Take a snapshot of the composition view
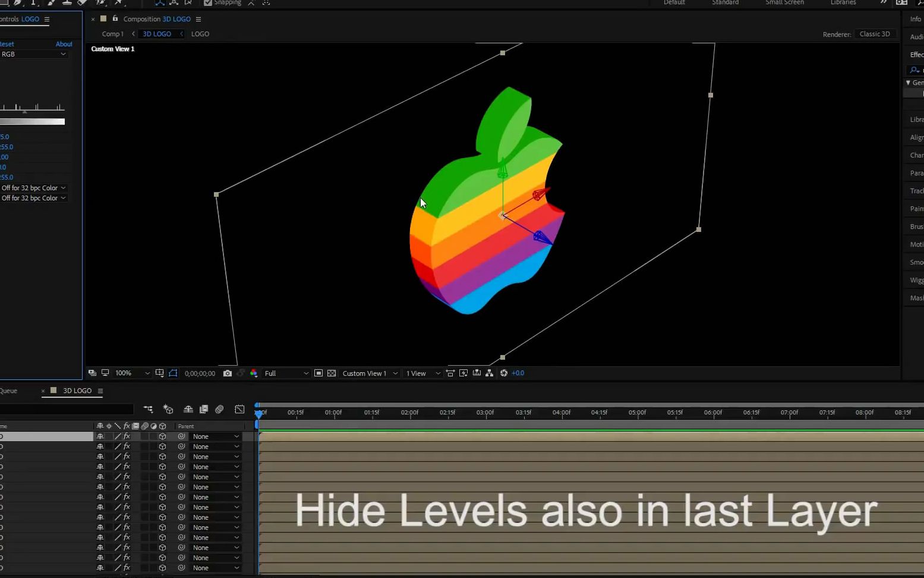 [x=228, y=373]
